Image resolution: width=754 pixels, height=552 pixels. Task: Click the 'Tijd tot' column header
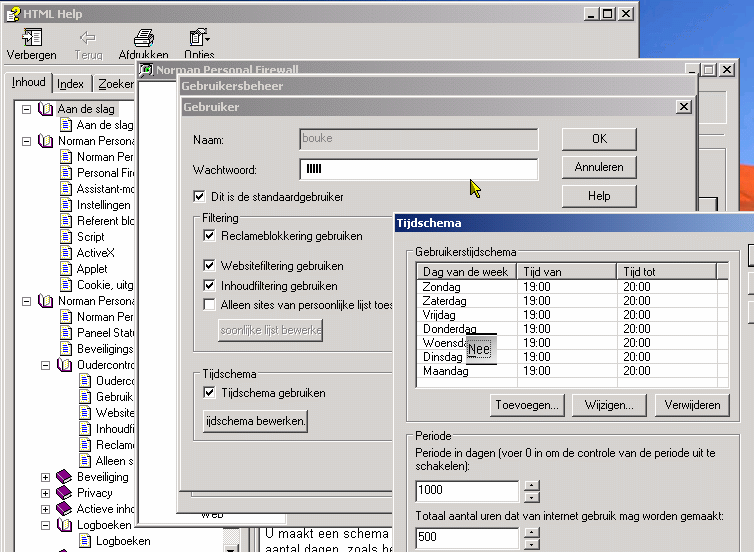pos(666,272)
